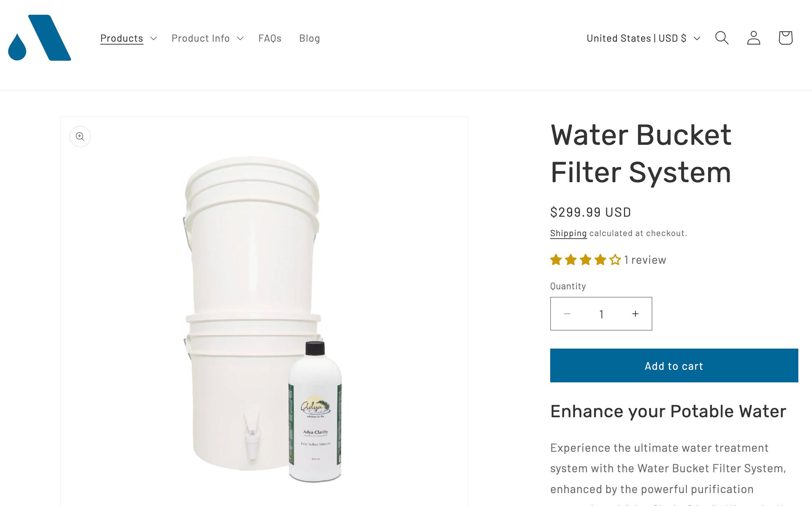Open the account login icon
The width and height of the screenshot is (812, 506).
[x=753, y=38]
